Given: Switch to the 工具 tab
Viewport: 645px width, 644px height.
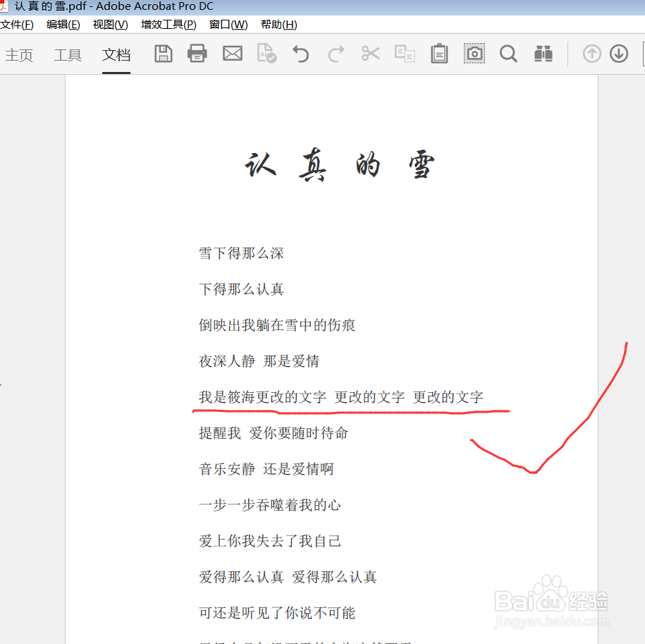Looking at the screenshot, I should [x=68, y=55].
